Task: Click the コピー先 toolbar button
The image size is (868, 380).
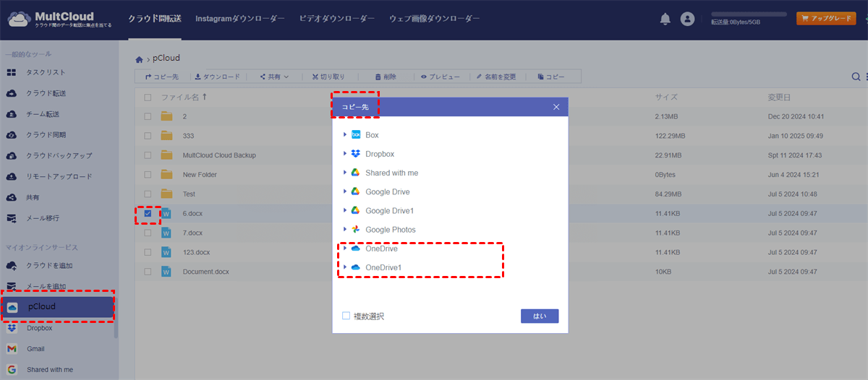Action: 162,77
